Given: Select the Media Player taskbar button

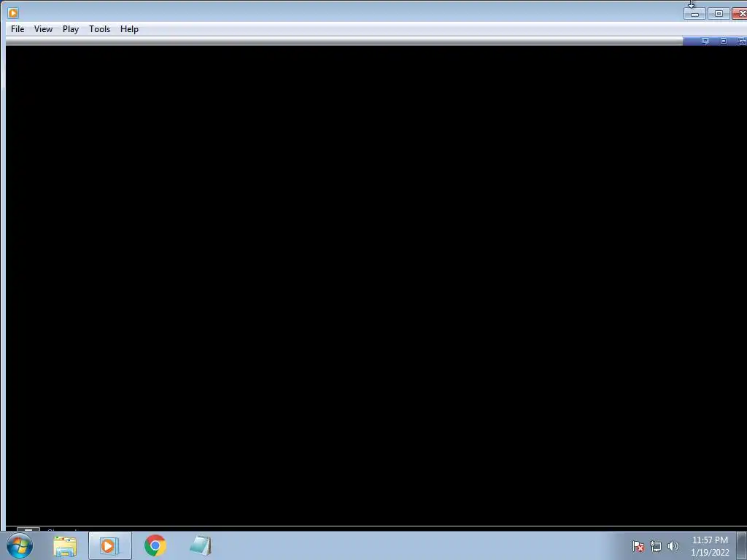Looking at the screenshot, I should tap(109, 546).
